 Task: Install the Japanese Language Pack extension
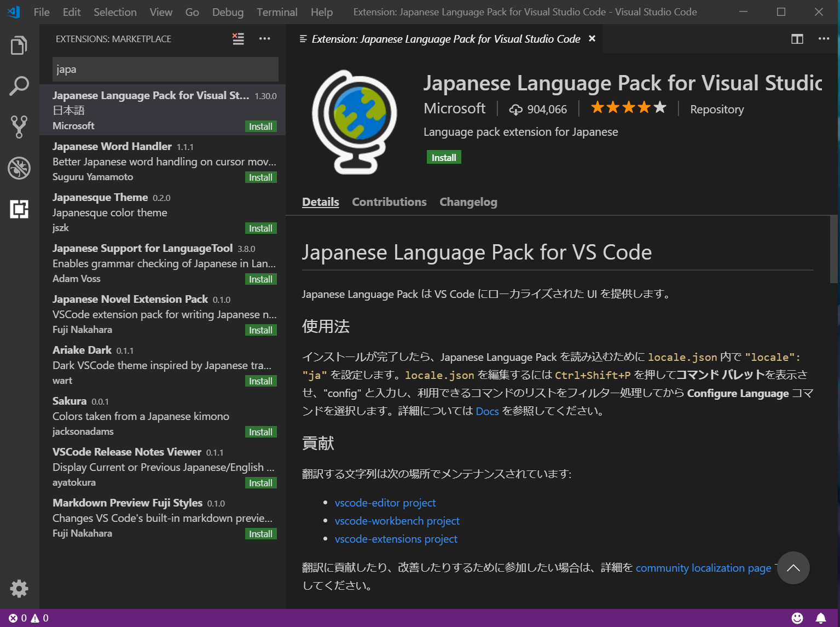(x=443, y=157)
